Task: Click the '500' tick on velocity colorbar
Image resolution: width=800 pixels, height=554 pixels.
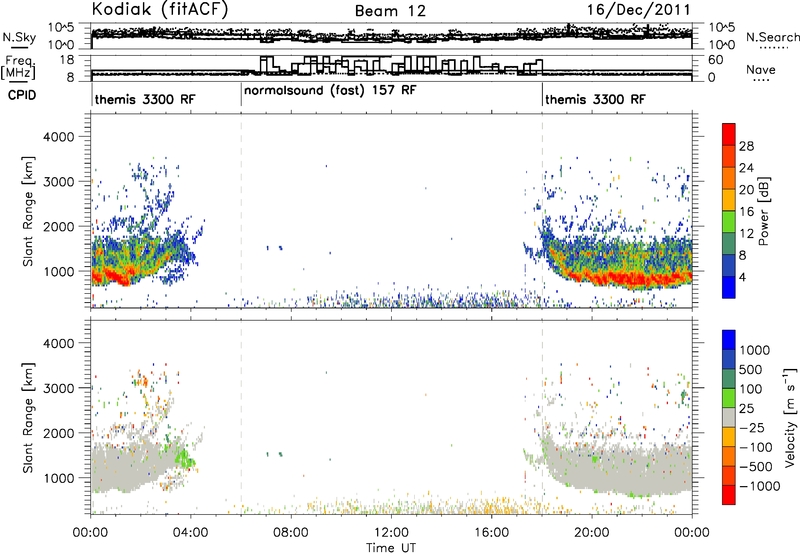Action: pos(751,370)
